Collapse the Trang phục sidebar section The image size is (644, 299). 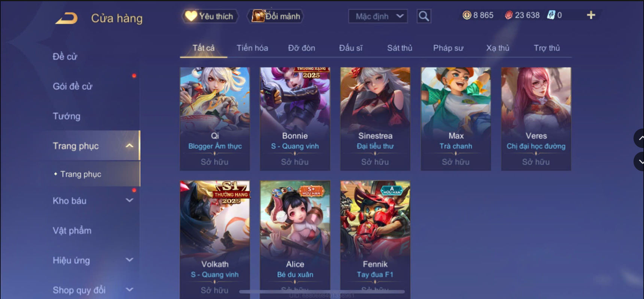(x=130, y=146)
